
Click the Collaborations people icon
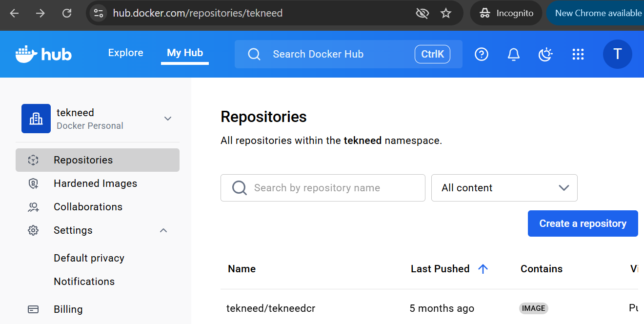click(x=33, y=206)
